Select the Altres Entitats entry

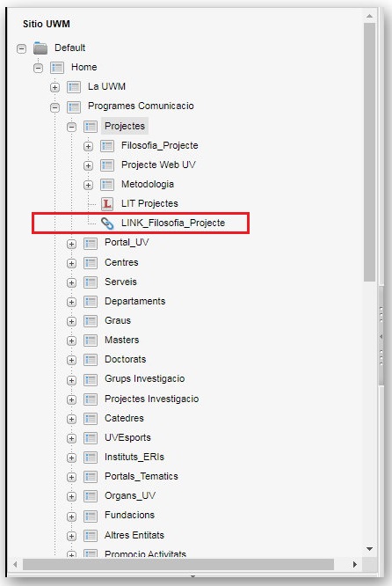[134, 535]
